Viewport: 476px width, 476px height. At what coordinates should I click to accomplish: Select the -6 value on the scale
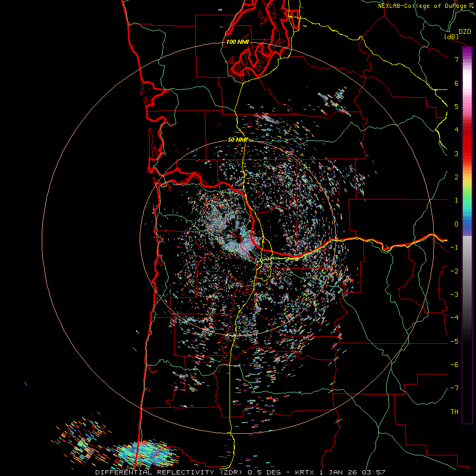pos(454,365)
